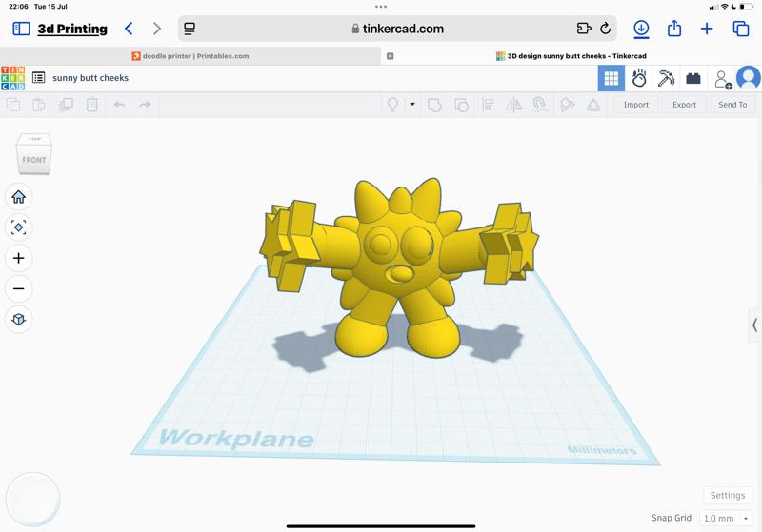This screenshot has height=532, width=762.
Task: Toggle orthographic perspective view cube icon
Action: pos(18,320)
